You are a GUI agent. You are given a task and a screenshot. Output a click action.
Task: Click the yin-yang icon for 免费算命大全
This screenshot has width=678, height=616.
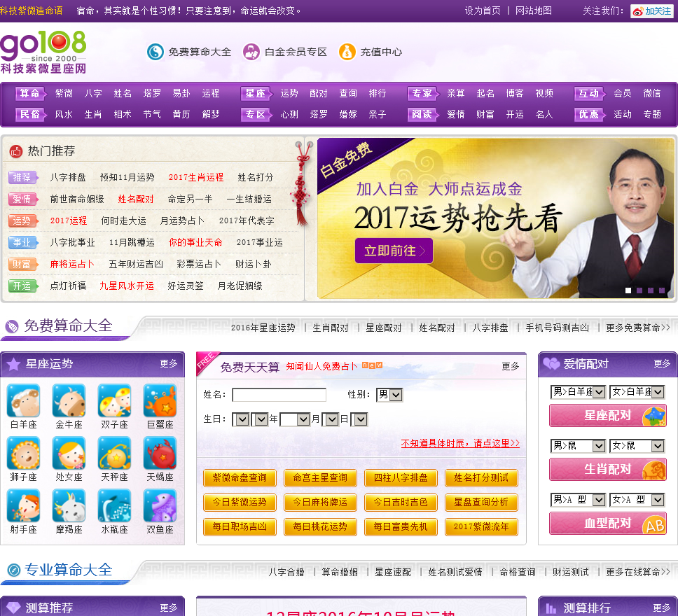[x=155, y=52]
